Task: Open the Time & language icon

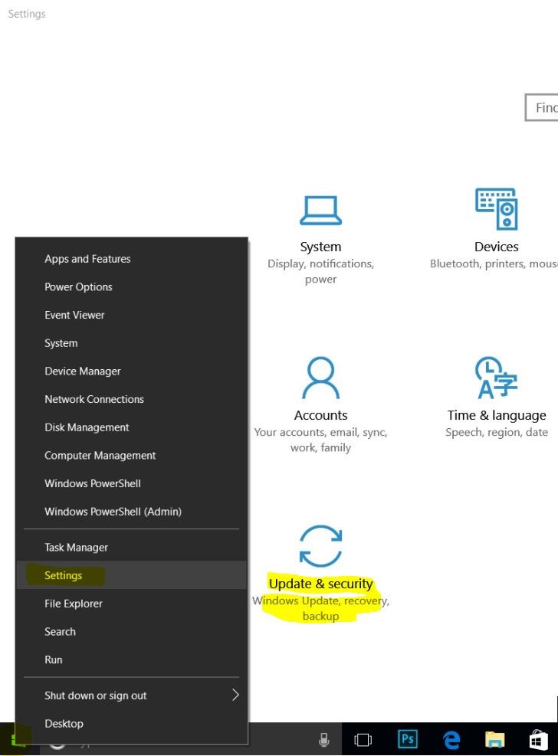Action: [497, 378]
